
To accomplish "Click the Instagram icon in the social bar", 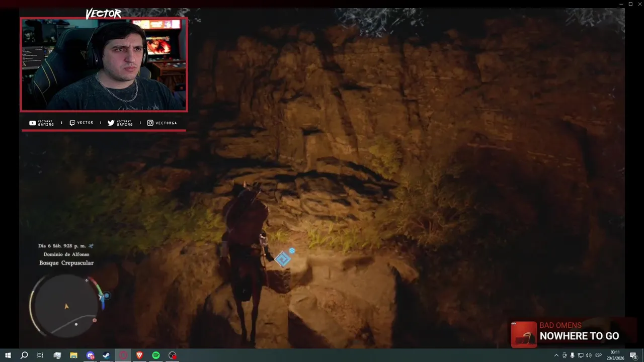I will [x=150, y=123].
